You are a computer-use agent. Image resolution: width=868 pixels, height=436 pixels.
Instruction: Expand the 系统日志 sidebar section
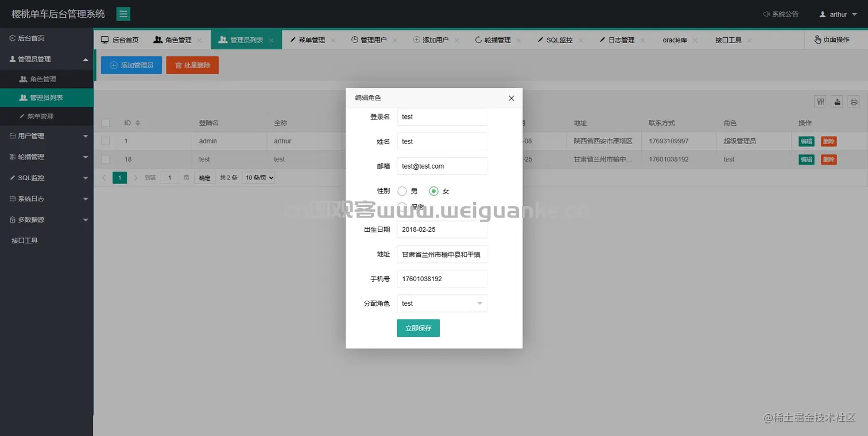click(46, 198)
